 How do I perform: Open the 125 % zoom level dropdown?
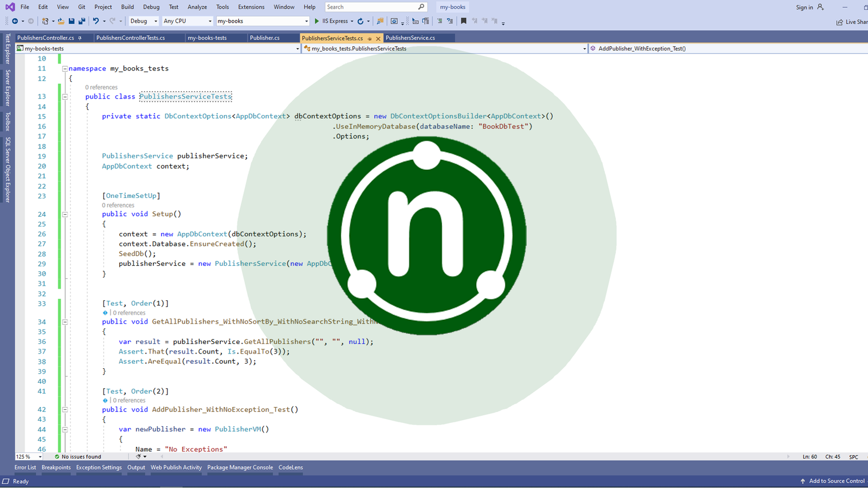point(29,457)
